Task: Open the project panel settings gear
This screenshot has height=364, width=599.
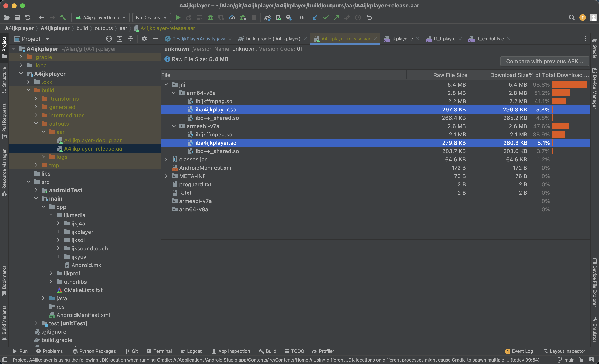Action: tap(144, 39)
